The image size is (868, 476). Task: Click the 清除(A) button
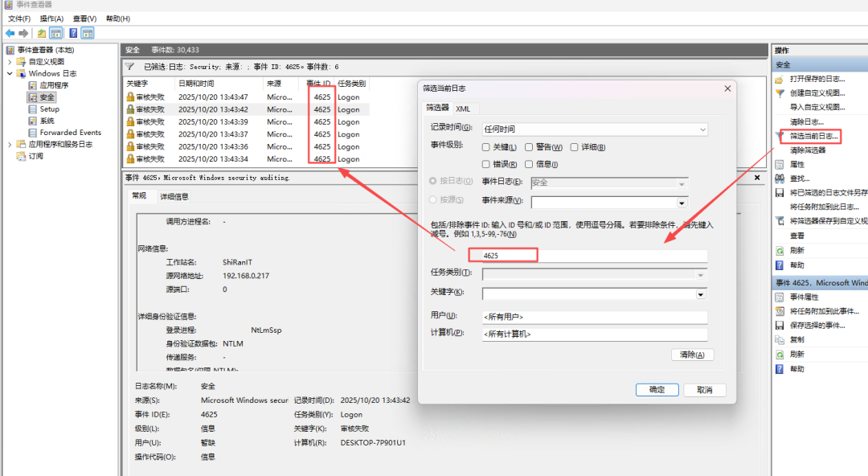click(693, 355)
